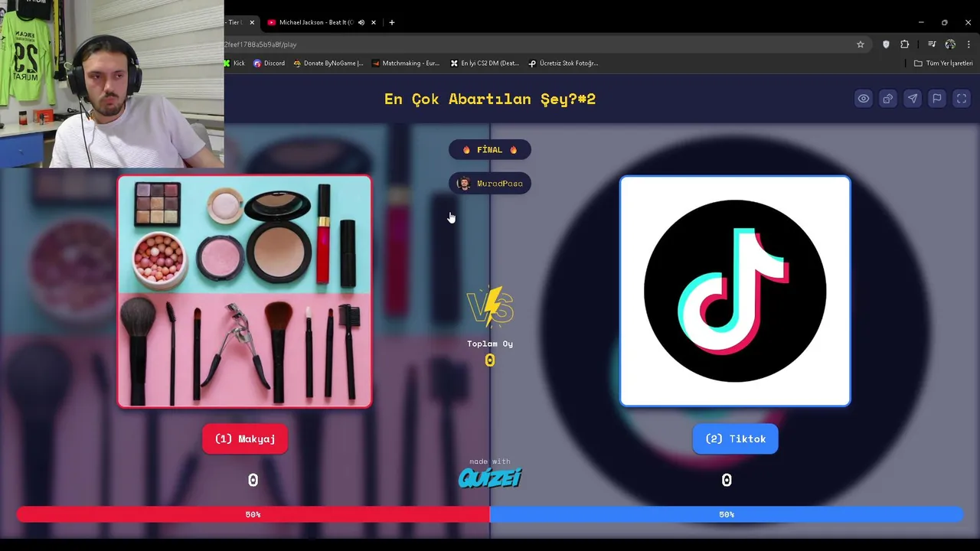The height and width of the screenshot is (551, 980).
Task: Click the Toplam Oy label
Action: point(490,344)
